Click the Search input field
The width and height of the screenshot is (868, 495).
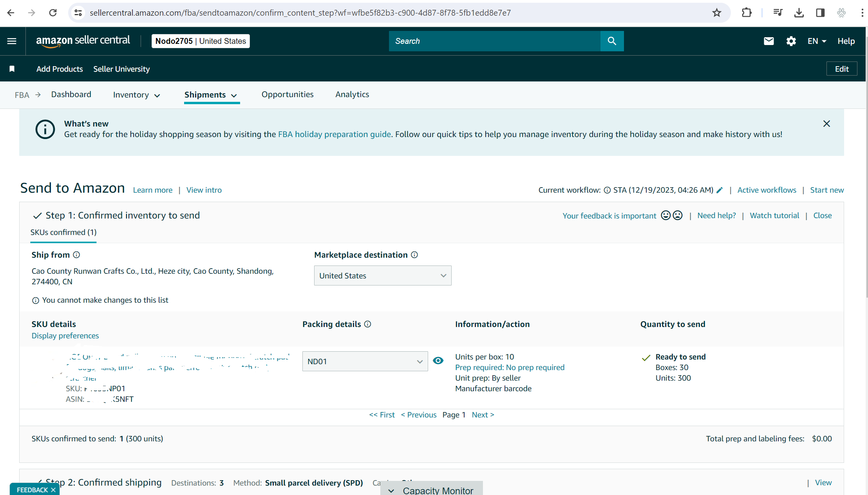[495, 41]
